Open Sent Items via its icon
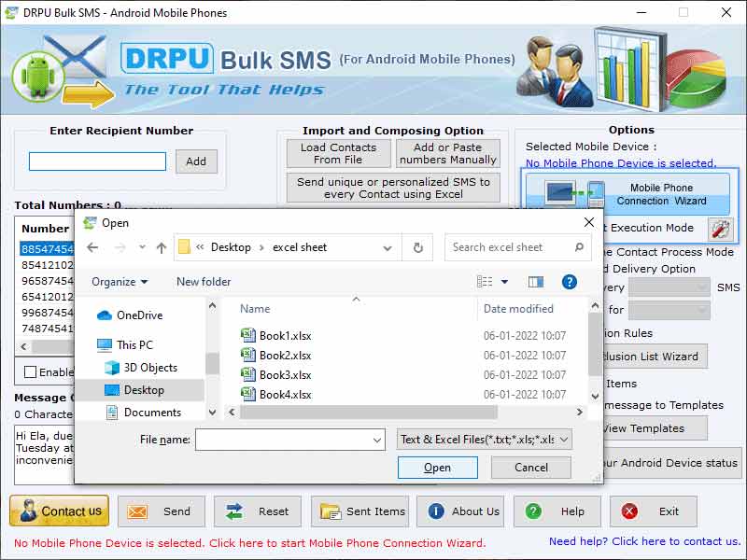This screenshot has width=747, height=560. pos(331,511)
